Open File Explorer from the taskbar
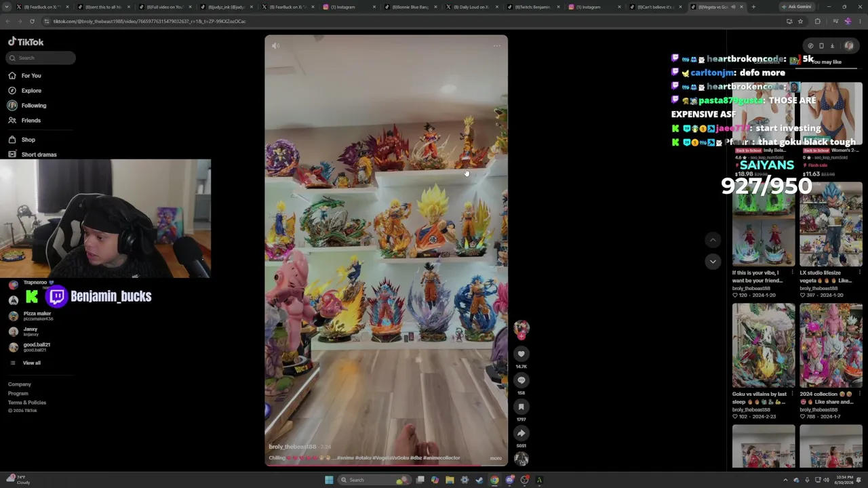 click(x=450, y=480)
